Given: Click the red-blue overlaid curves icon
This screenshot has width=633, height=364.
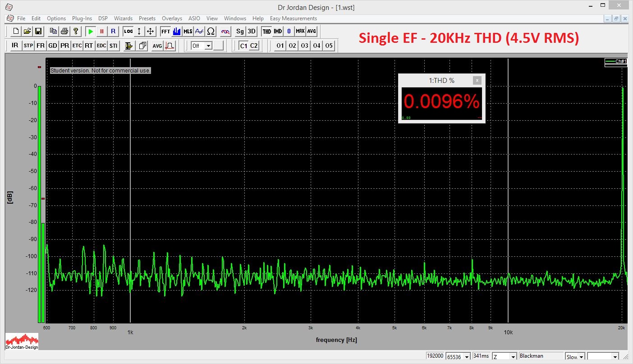Looking at the screenshot, I should [226, 31].
